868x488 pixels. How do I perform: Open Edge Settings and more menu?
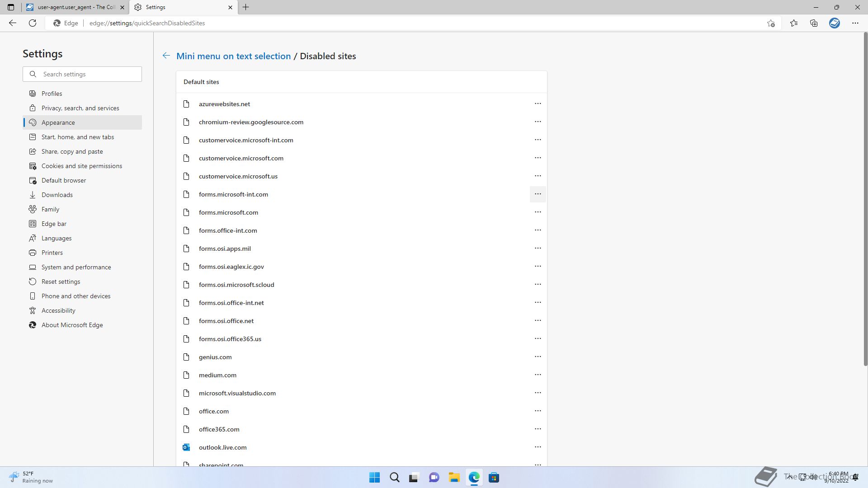point(855,23)
